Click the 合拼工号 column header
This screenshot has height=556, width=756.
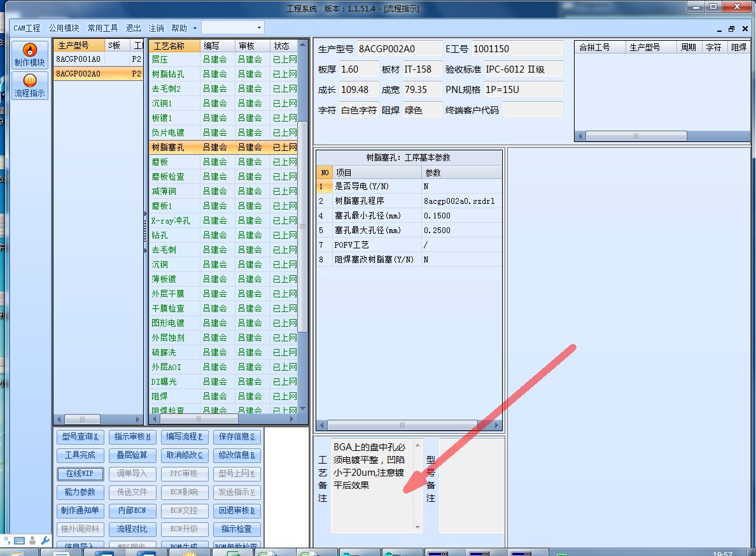tap(601, 47)
